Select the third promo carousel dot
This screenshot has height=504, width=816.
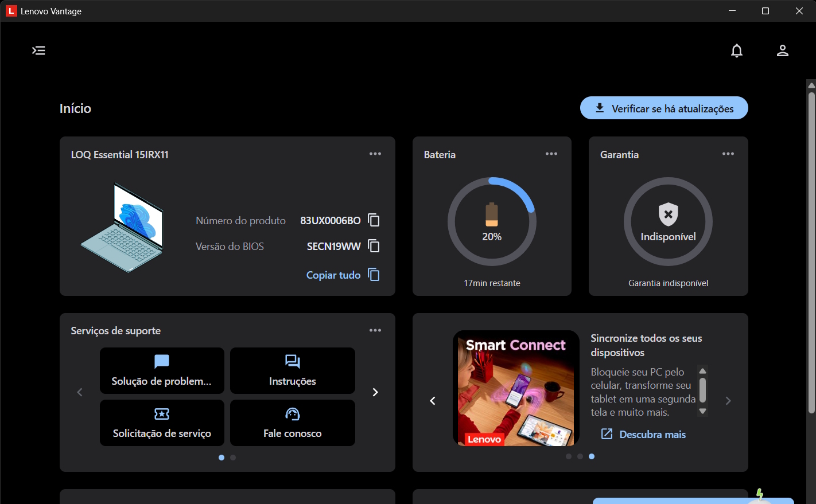(592, 456)
